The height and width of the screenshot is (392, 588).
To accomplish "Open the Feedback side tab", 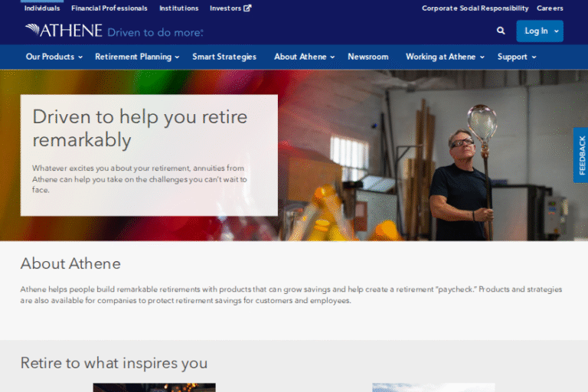I will tap(581, 155).
